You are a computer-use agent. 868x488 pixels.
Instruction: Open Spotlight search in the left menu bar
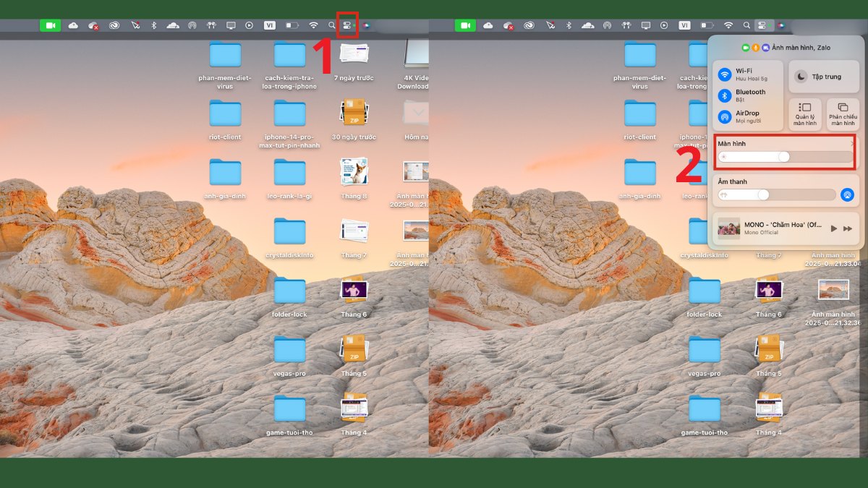pyautogui.click(x=332, y=25)
